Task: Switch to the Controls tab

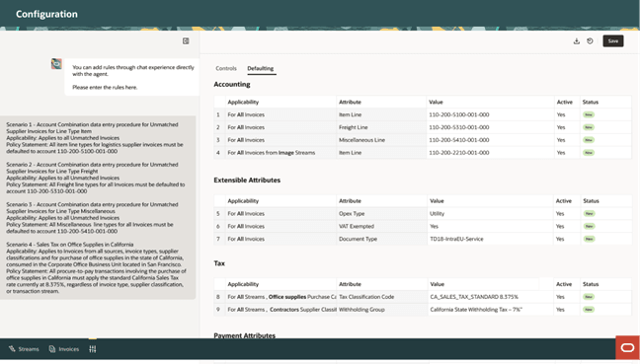Action: click(x=226, y=68)
